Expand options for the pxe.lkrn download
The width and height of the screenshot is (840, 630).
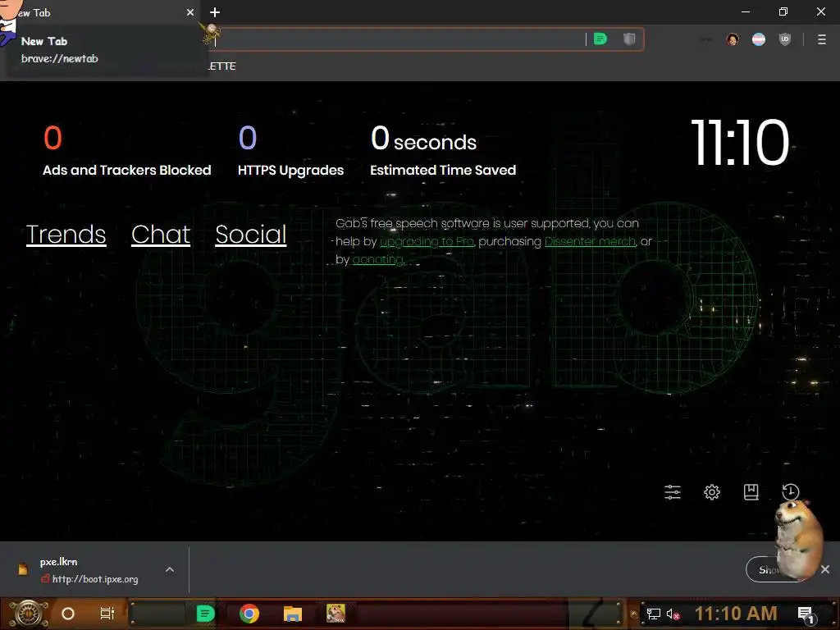point(170,569)
